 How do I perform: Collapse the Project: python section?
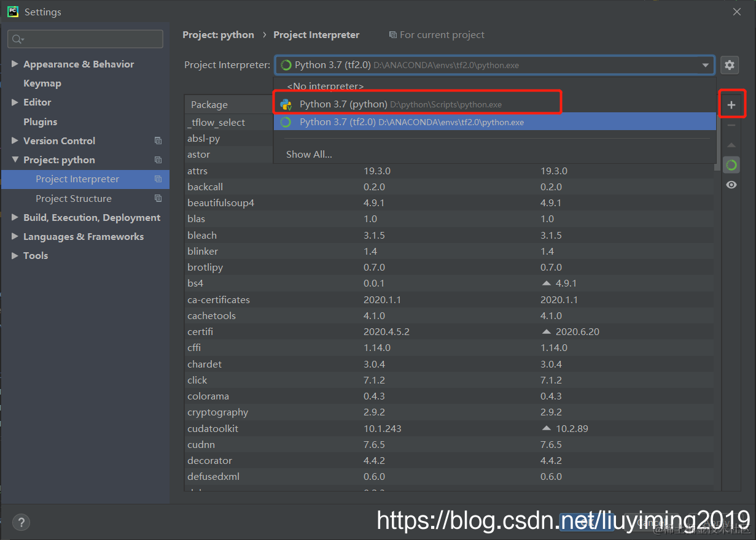(x=15, y=160)
